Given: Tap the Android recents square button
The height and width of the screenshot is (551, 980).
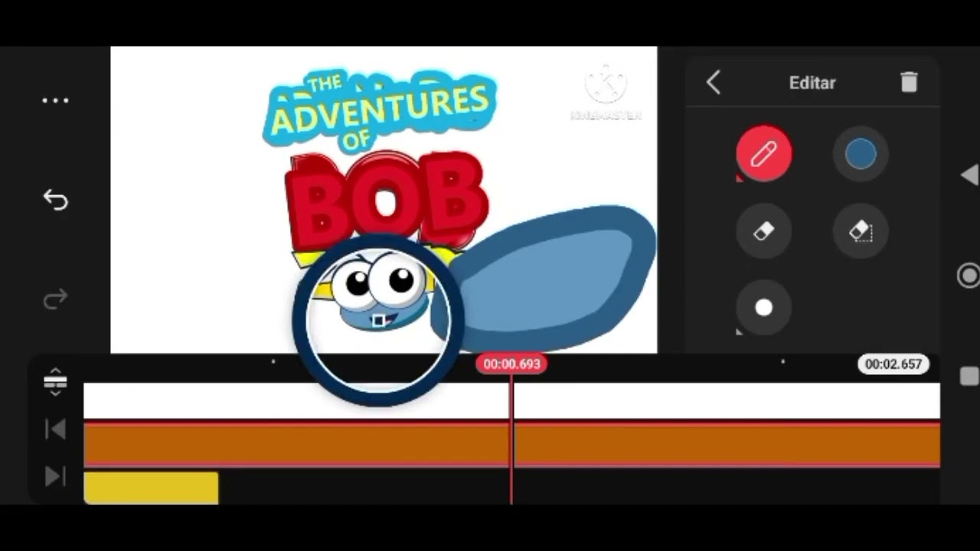Looking at the screenshot, I should point(969,377).
